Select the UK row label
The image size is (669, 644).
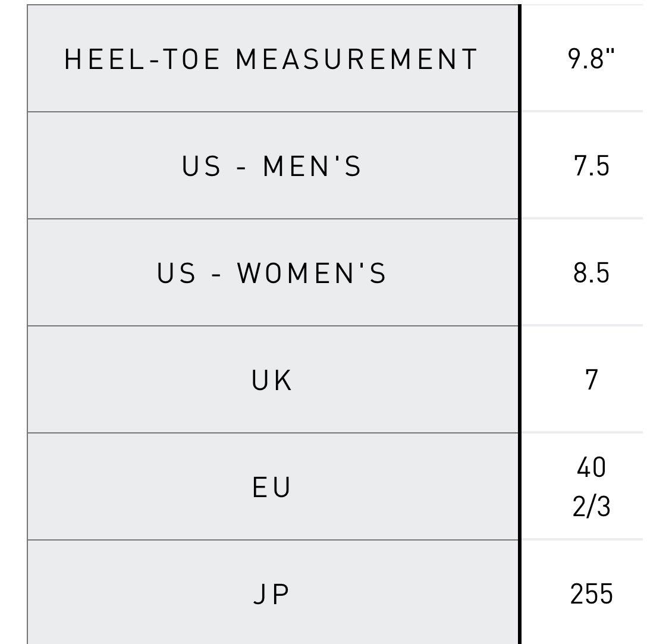coord(271,380)
